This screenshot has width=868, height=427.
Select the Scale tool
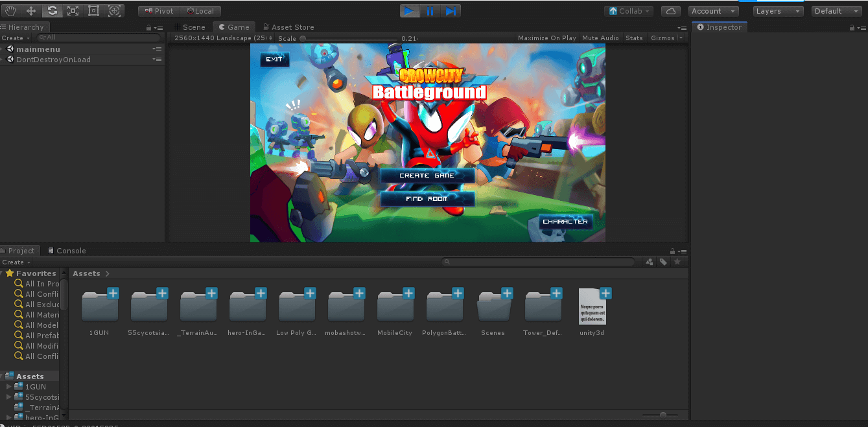click(x=73, y=11)
